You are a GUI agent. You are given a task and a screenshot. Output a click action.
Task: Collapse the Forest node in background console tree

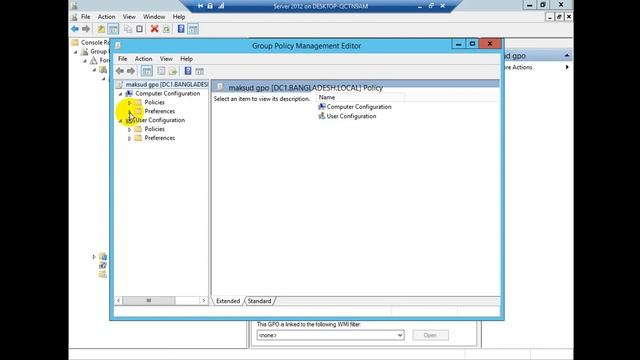tap(85, 61)
